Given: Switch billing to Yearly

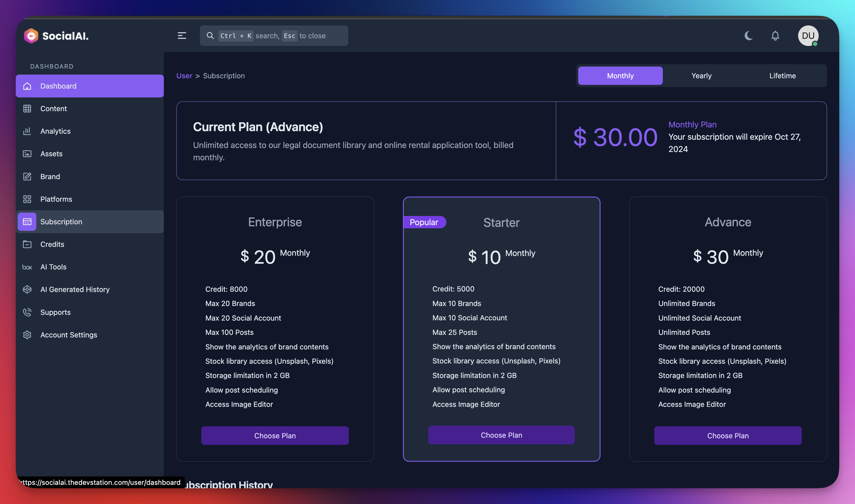Looking at the screenshot, I should (x=701, y=75).
